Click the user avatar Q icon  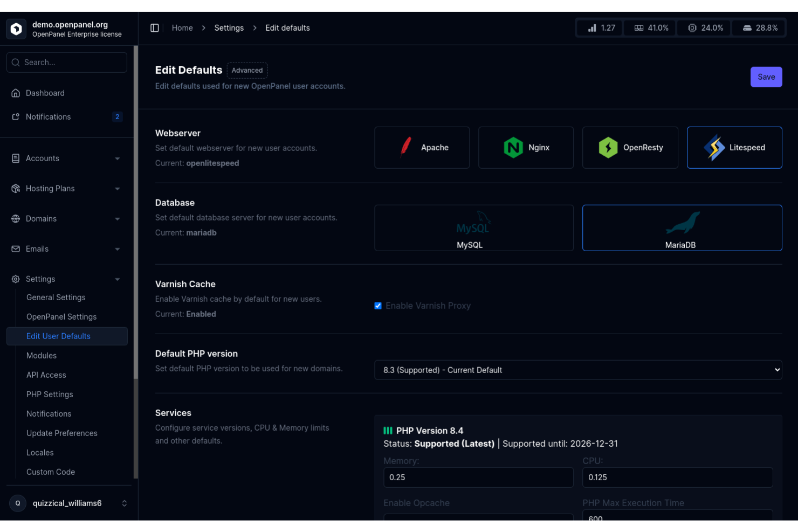coord(18,503)
